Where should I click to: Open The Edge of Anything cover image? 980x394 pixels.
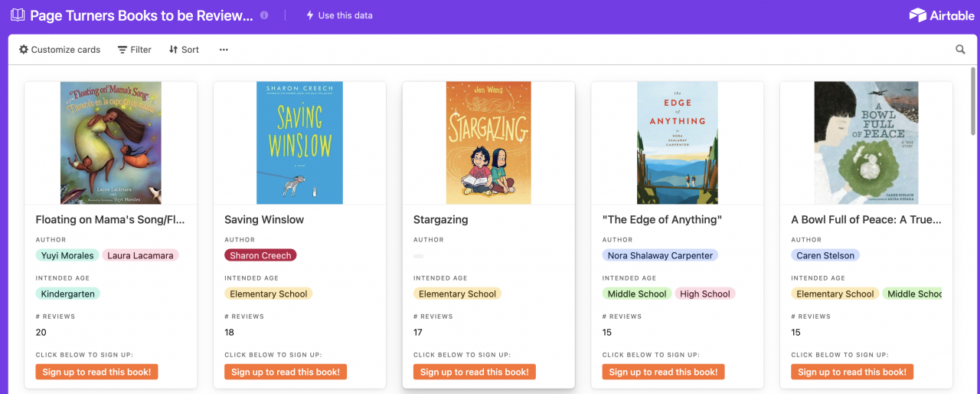pos(678,143)
